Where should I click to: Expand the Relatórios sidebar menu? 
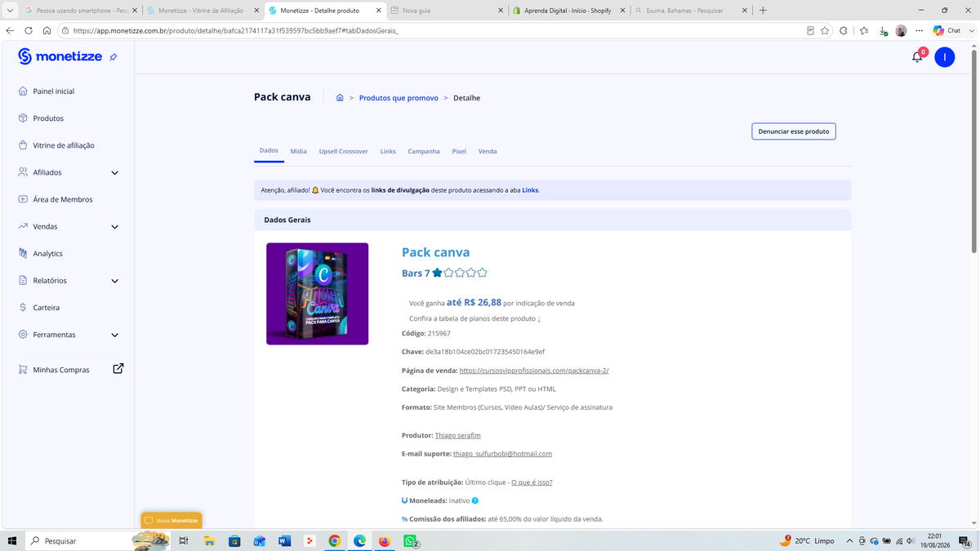click(x=114, y=281)
